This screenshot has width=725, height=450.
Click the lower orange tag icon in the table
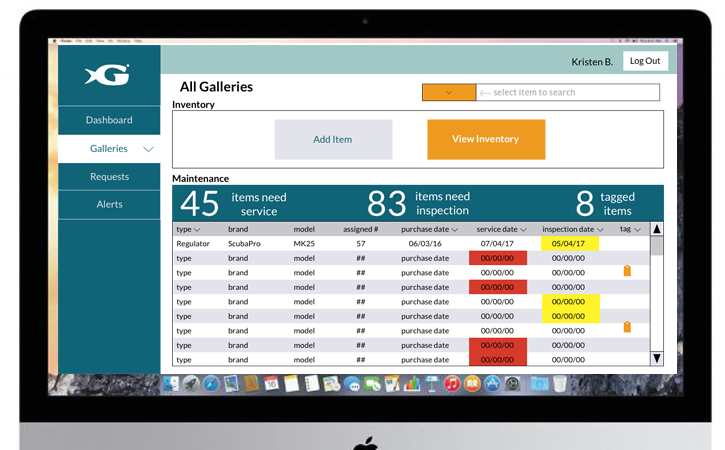click(x=627, y=327)
